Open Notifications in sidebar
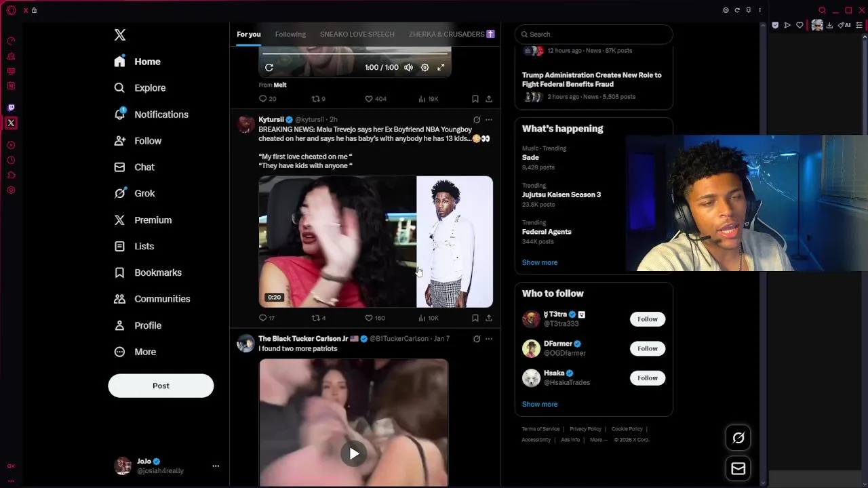The image size is (868, 488). [x=151, y=115]
